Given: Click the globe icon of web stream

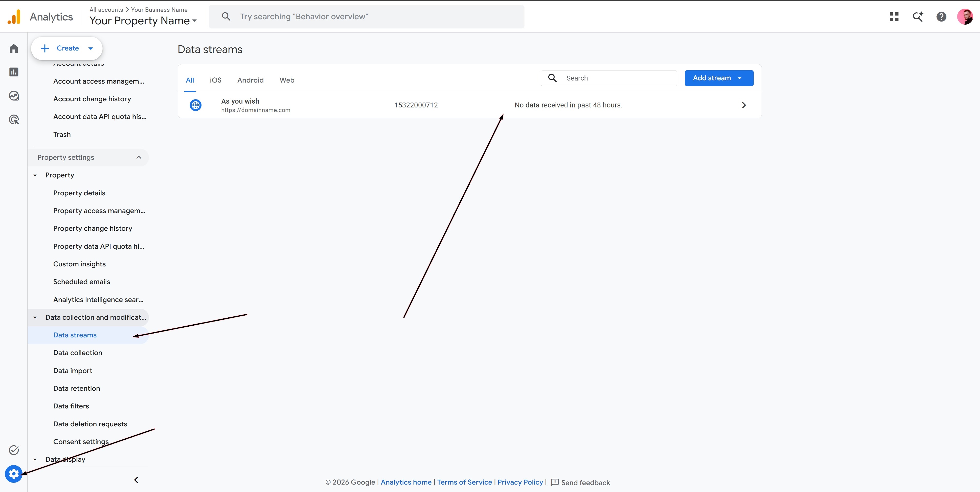Looking at the screenshot, I should (x=196, y=105).
